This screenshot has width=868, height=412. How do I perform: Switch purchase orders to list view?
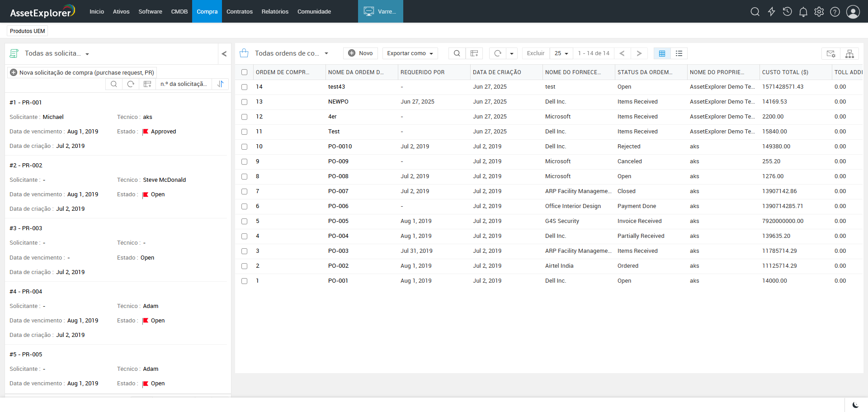pos(679,53)
